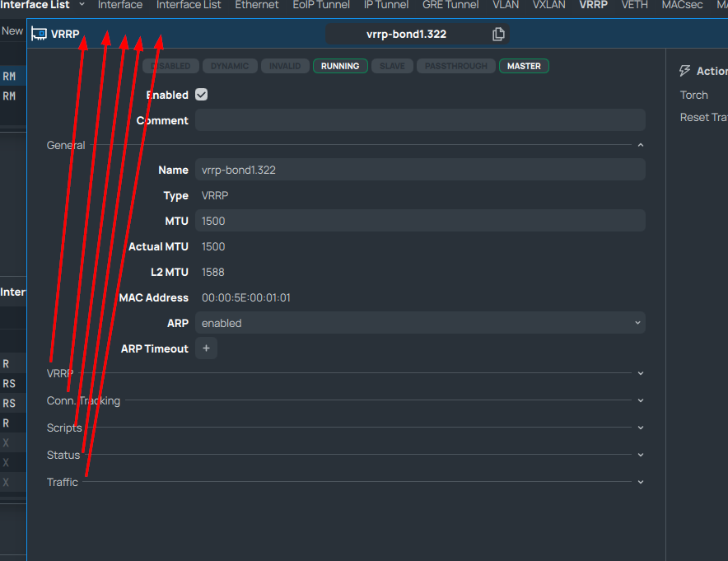
Task: Click the Torch action
Action: pos(693,95)
